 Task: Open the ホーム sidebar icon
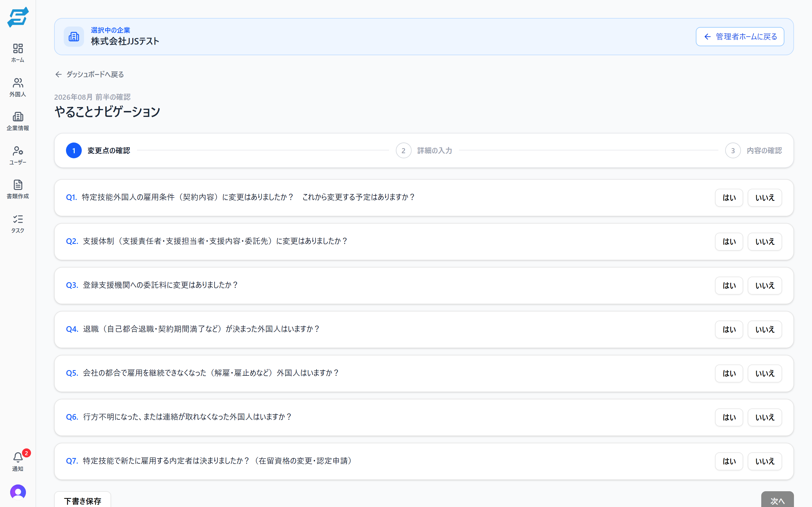pos(18,53)
